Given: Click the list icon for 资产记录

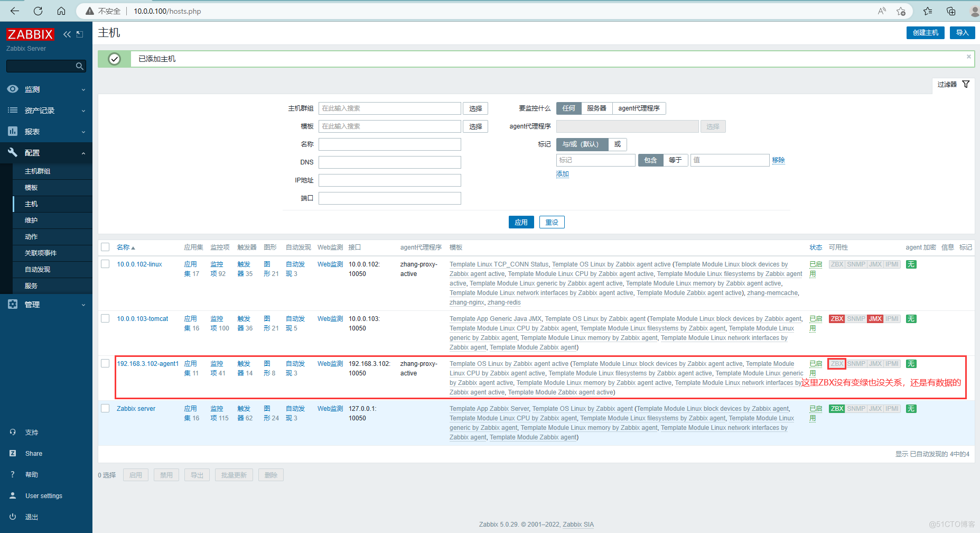Looking at the screenshot, I should (x=13, y=110).
